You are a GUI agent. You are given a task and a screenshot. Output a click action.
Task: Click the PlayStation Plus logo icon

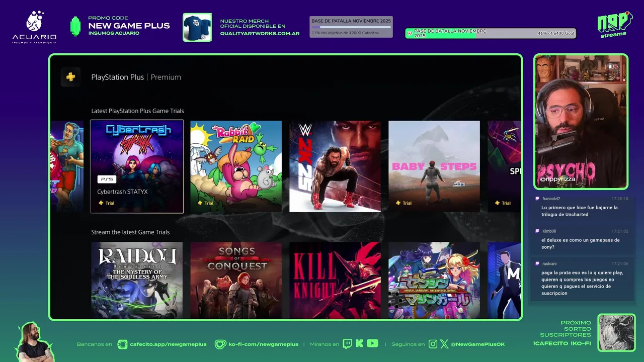tap(70, 77)
